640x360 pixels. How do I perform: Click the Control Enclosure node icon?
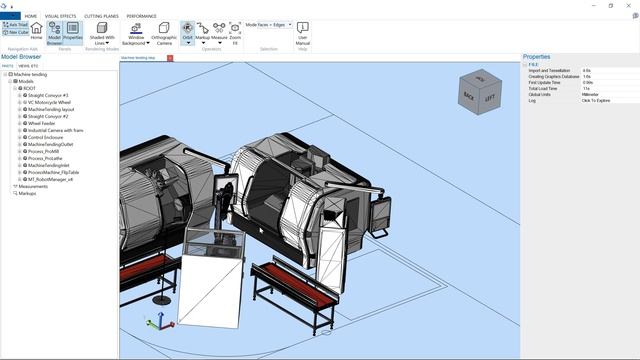point(25,137)
